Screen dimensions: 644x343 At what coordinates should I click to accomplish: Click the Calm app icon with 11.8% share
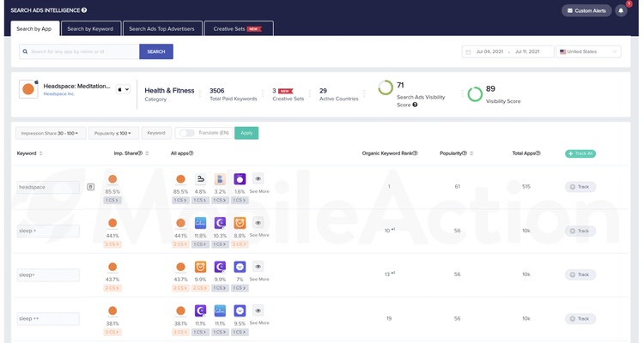[200, 223]
